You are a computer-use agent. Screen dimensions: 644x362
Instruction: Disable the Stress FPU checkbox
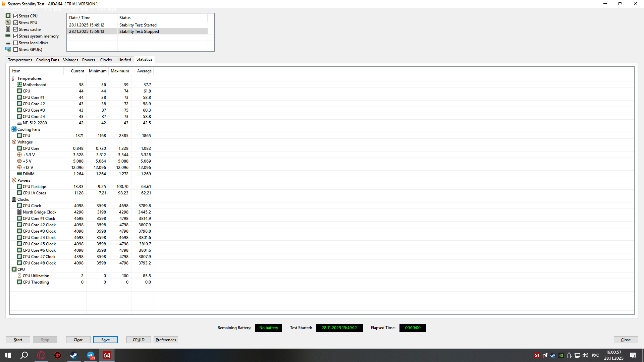point(16,22)
